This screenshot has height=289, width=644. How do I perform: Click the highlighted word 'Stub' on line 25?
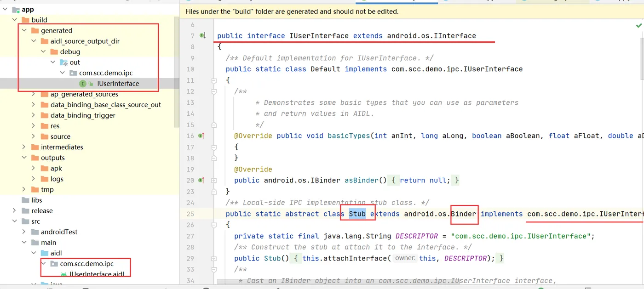pos(357,214)
